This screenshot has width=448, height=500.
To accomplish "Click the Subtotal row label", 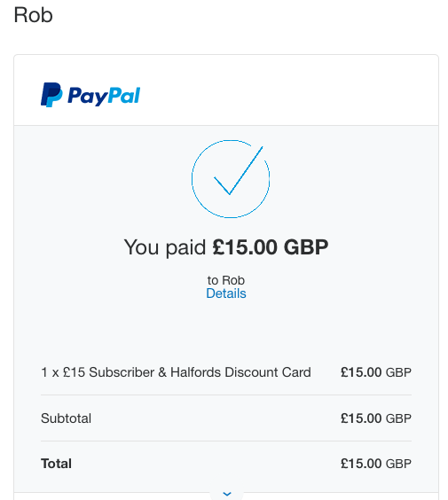I will click(66, 418).
